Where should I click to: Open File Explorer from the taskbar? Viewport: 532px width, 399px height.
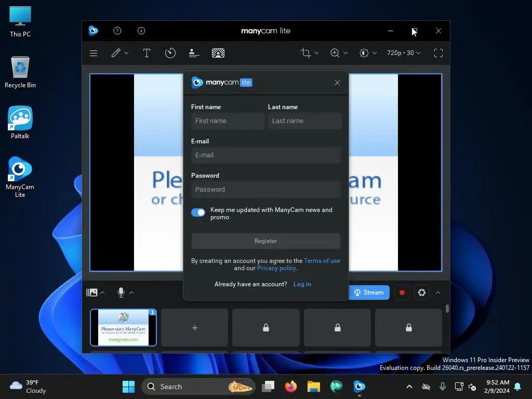click(x=314, y=387)
